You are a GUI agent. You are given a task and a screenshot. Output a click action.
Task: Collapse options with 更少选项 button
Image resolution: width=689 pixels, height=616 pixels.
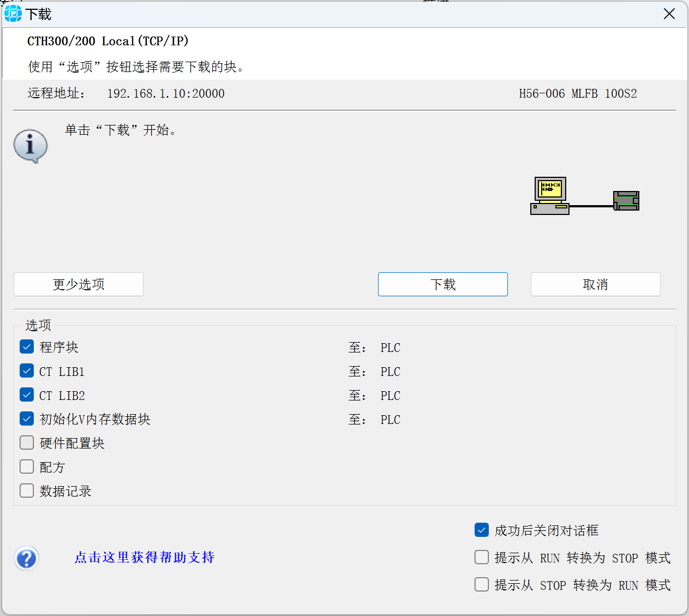[x=79, y=284]
